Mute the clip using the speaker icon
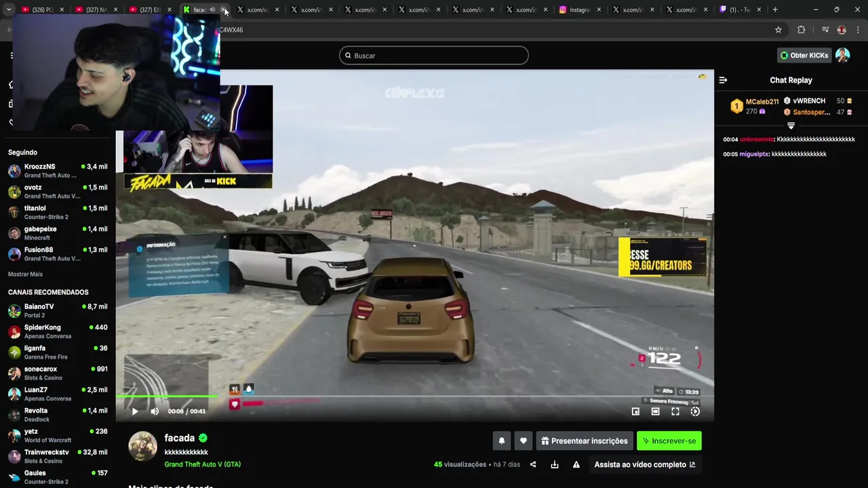The image size is (868, 488). tap(155, 411)
